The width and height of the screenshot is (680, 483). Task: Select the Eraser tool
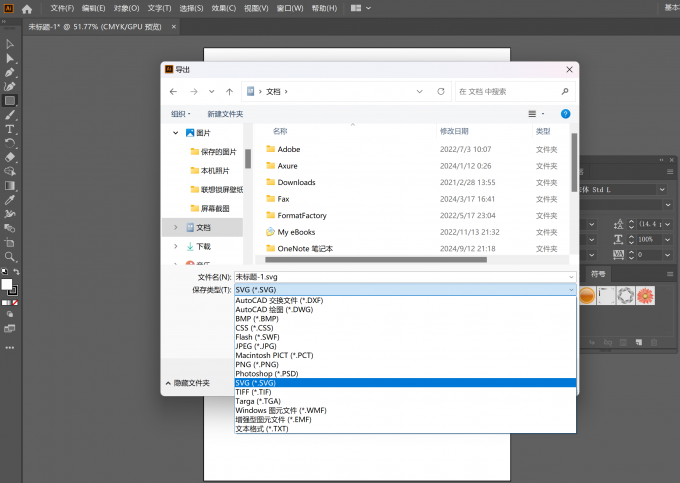10,157
